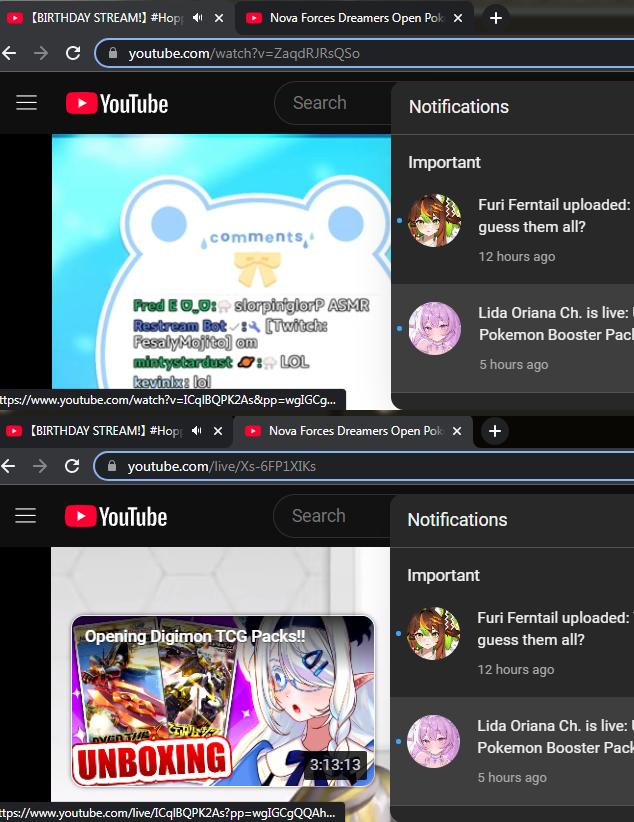
Task: Click Furi Ferntail avatar in top notifications
Action: [x=435, y=221]
